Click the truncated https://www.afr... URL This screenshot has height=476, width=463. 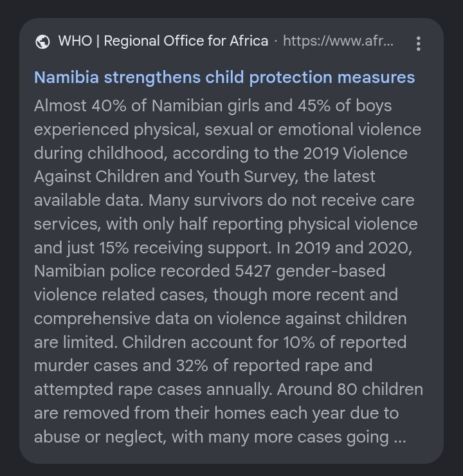(x=338, y=41)
